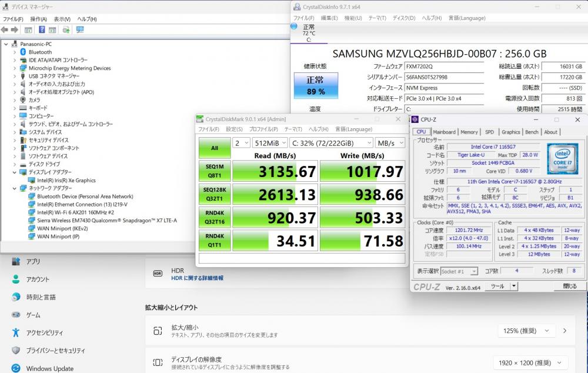
Task: Select the Bluetooth category icon in the device tree
Action: pos(23,52)
